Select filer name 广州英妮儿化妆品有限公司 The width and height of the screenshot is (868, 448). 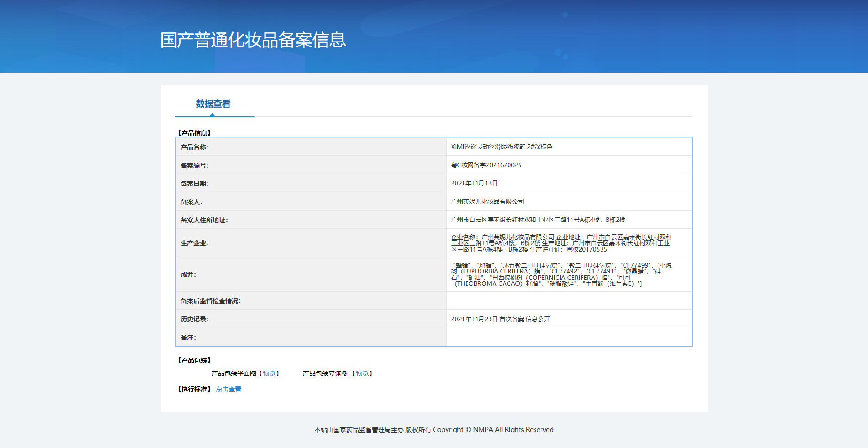[x=488, y=201]
